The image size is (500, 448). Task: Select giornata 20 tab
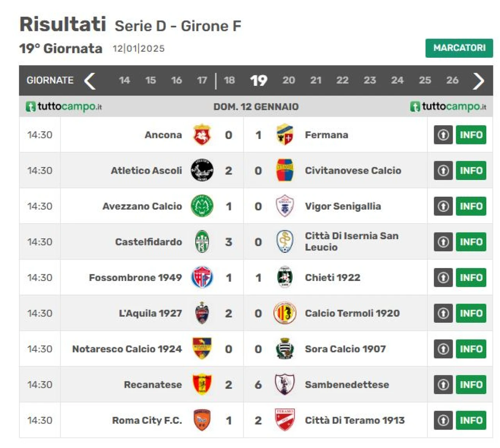point(289,80)
